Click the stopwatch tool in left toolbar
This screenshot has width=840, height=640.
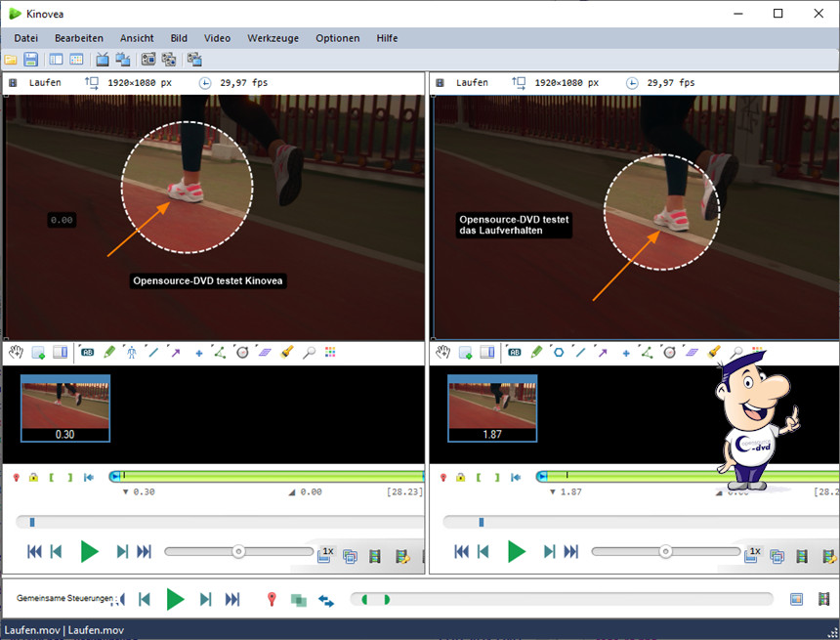coord(241,353)
